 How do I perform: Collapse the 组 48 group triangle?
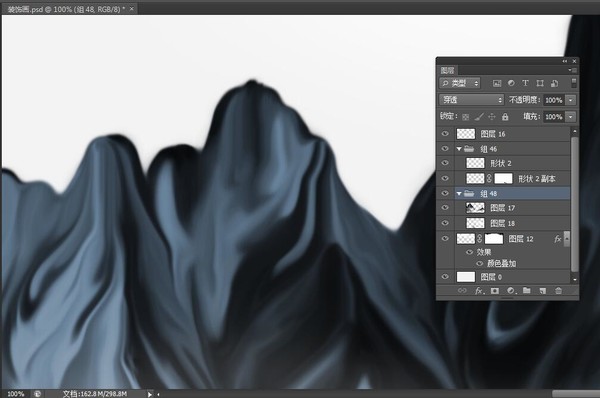point(459,194)
